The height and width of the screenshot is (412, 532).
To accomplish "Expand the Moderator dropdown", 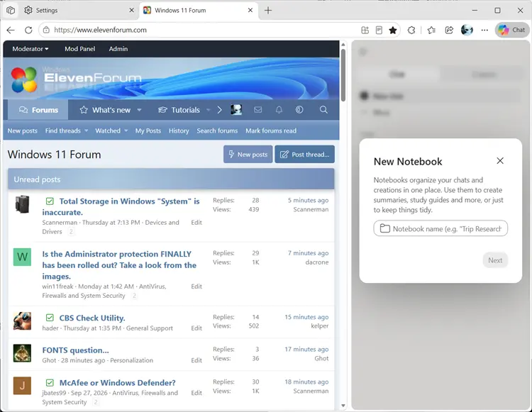I will pyautogui.click(x=31, y=49).
